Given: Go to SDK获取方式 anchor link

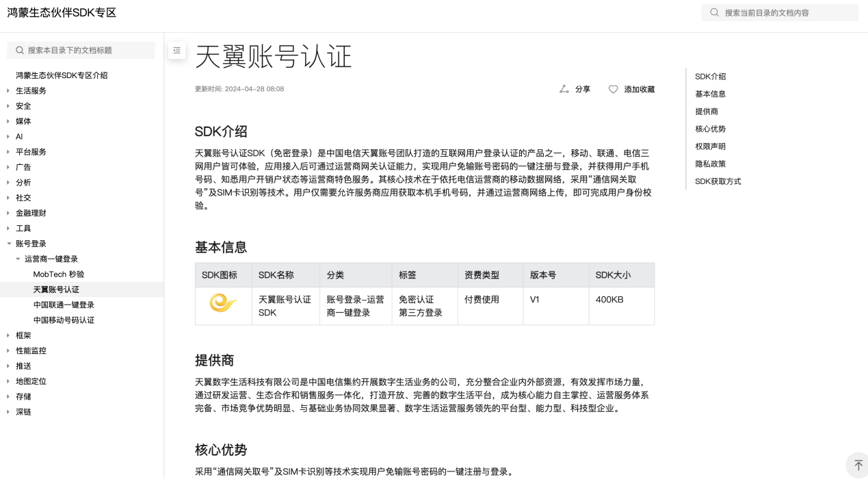Looking at the screenshot, I should [x=718, y=181].
